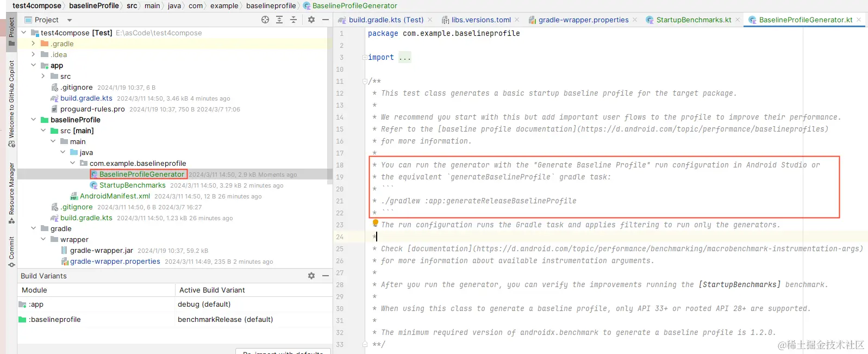This screenshot has height=354, width=868.
Task: Close the StartupBenchmarks.kt tab
Action: (738, 20)
